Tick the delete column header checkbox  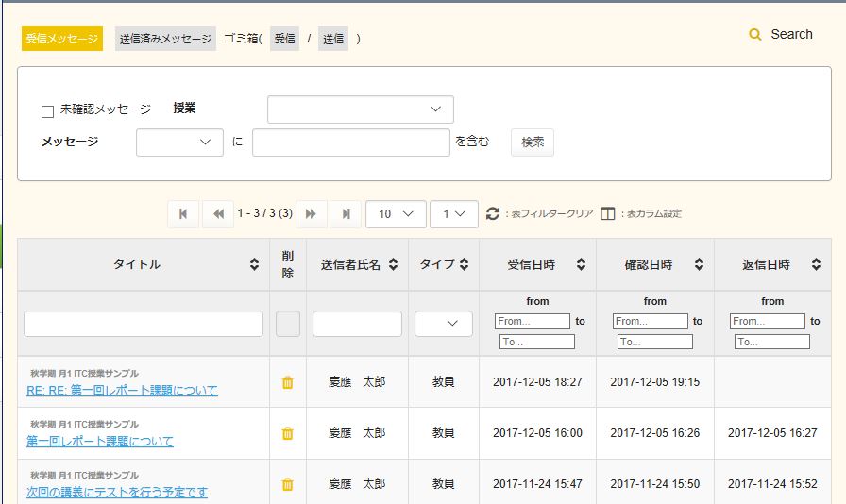[x=288, y=324]
